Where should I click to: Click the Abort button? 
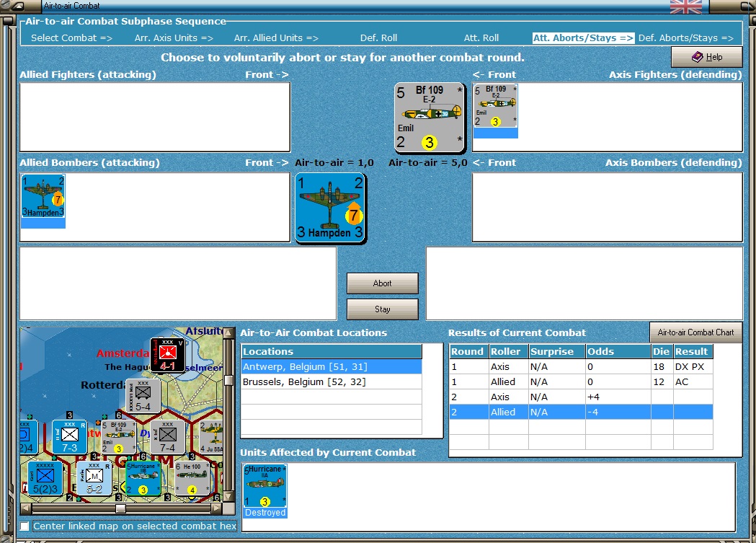tap(383, 283)
